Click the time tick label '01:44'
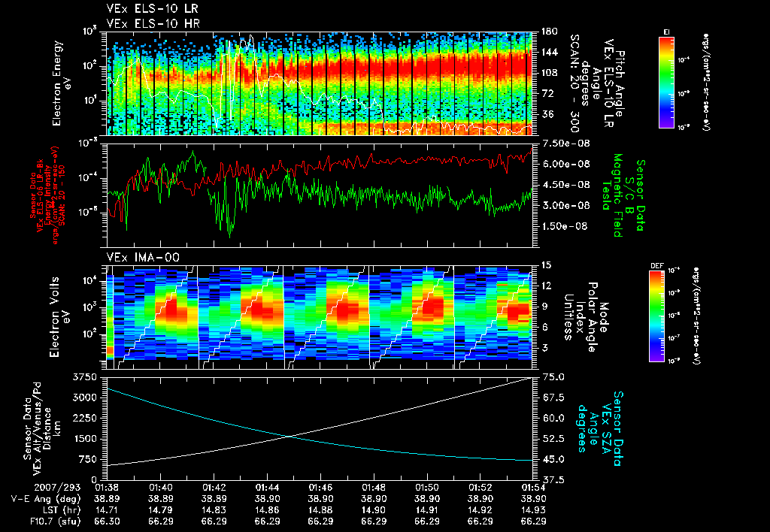Viewport: 770px width, 532px height. [267, 488]
